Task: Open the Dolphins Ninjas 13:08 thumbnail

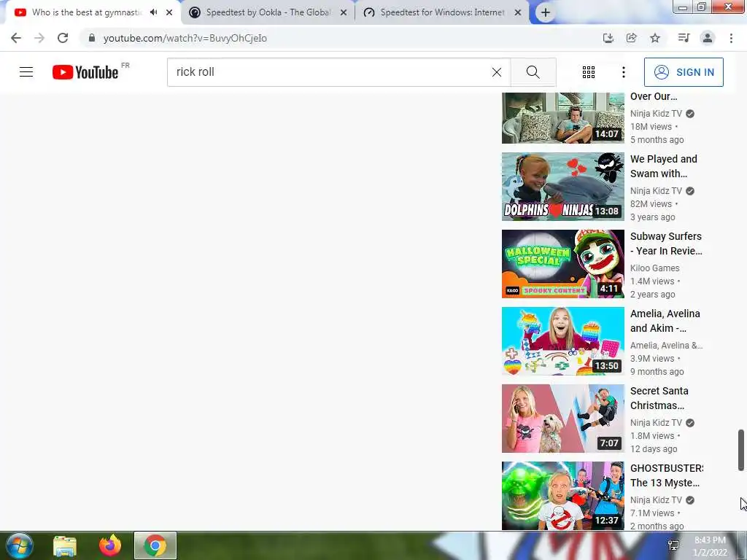Action: [x=562, y=186]
